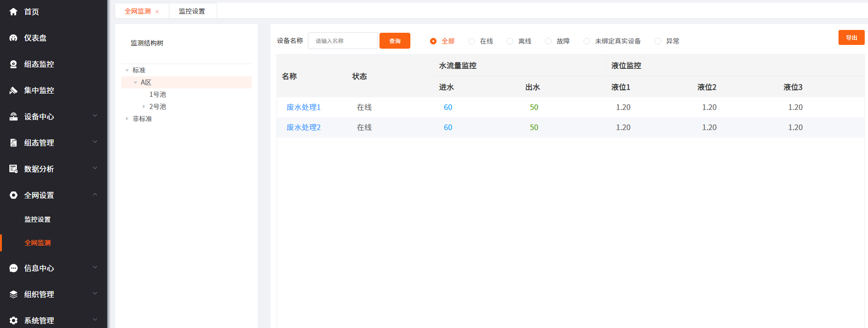This screenshot has width=868, height=328.
Task: Open the dashboard icon for 仪表盘
Action: (x=14, y=38)
